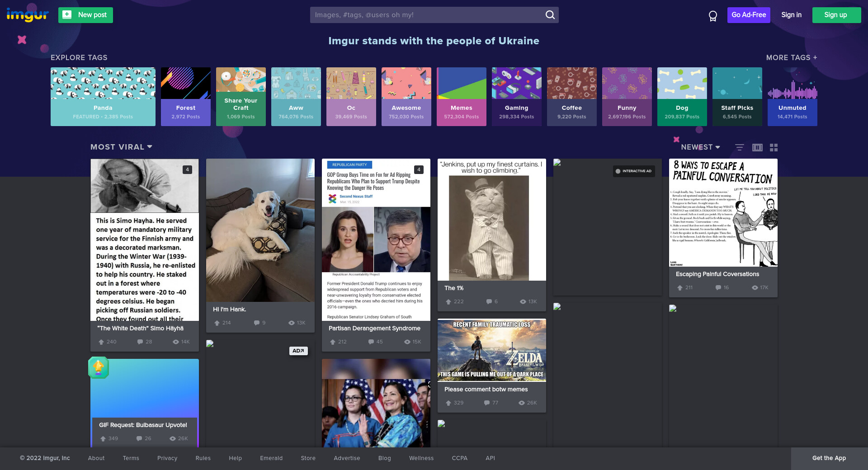868x470 pixels.
Task: Click the Get the App button
Action: click(x=829, y=458)
